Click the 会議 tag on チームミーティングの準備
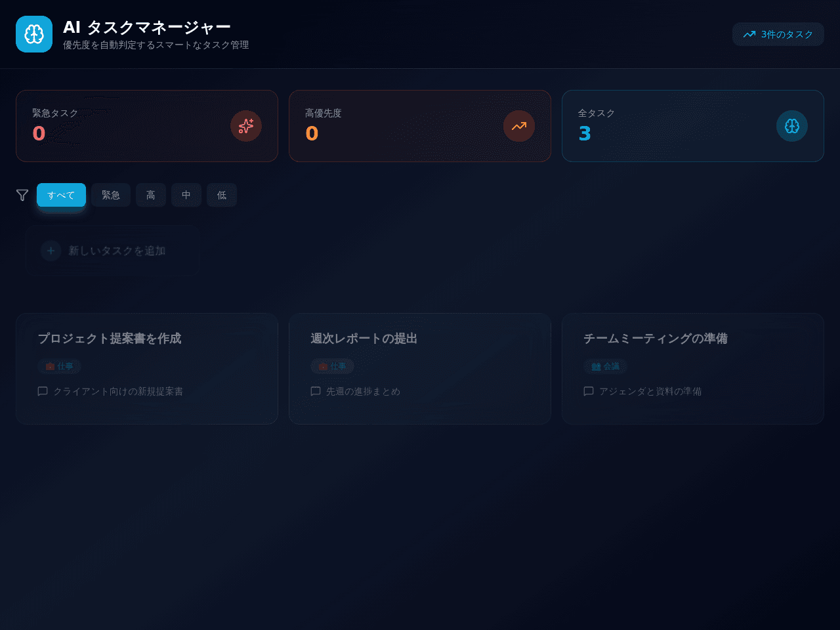This screenshot has height=630, width=840. (606, 366)
